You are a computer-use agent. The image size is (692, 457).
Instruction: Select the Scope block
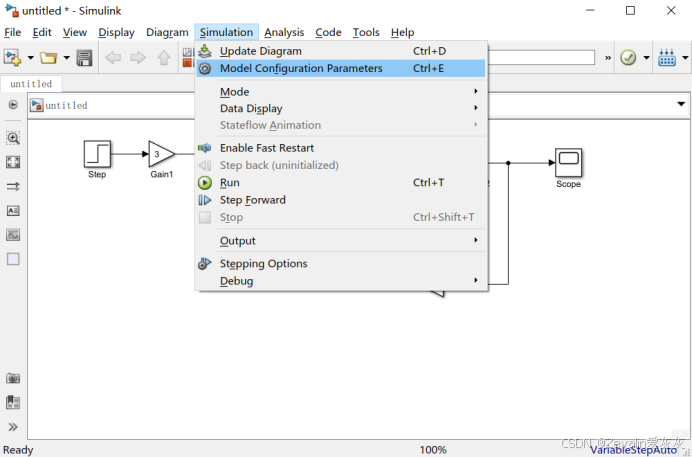[x=568, y=163]
